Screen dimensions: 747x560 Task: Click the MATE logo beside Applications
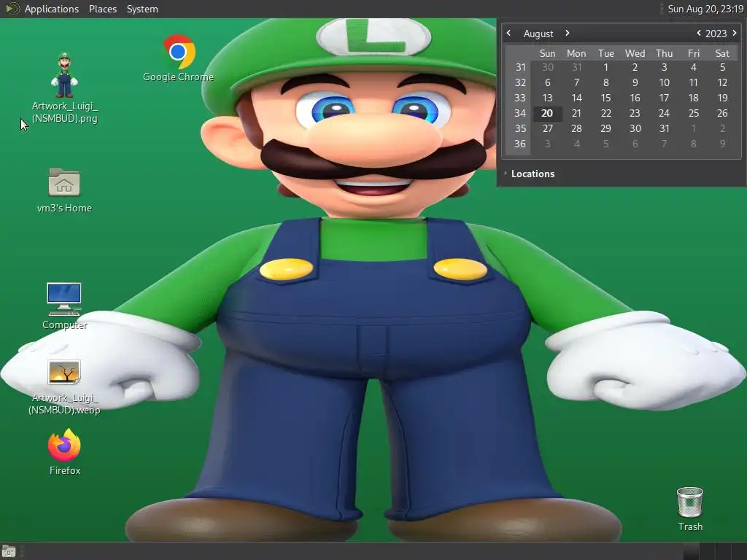click(12, 9)
